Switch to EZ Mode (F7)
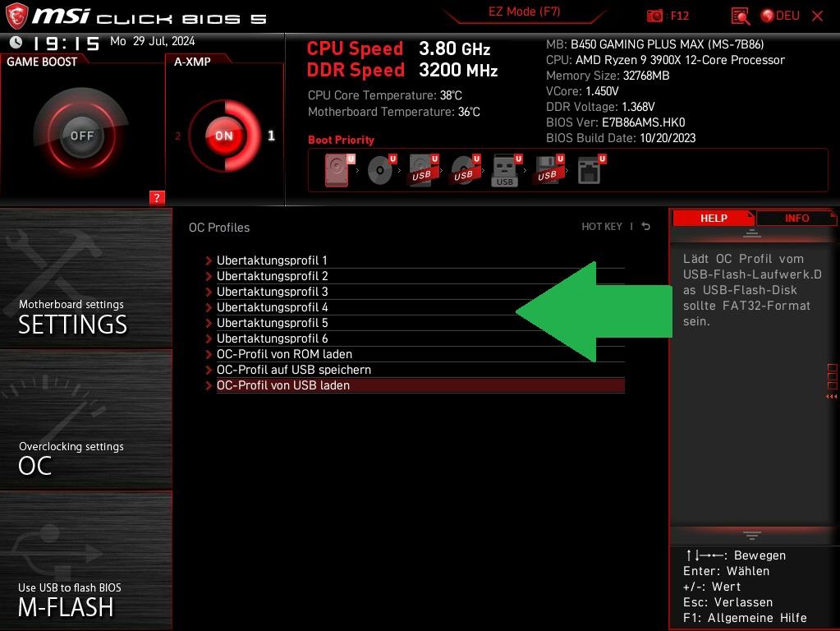 coord(524,12)
